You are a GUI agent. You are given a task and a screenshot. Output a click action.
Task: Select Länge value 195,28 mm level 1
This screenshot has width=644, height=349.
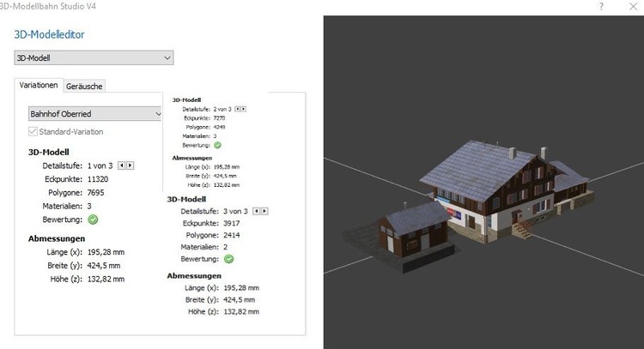[x=106, y=252]
